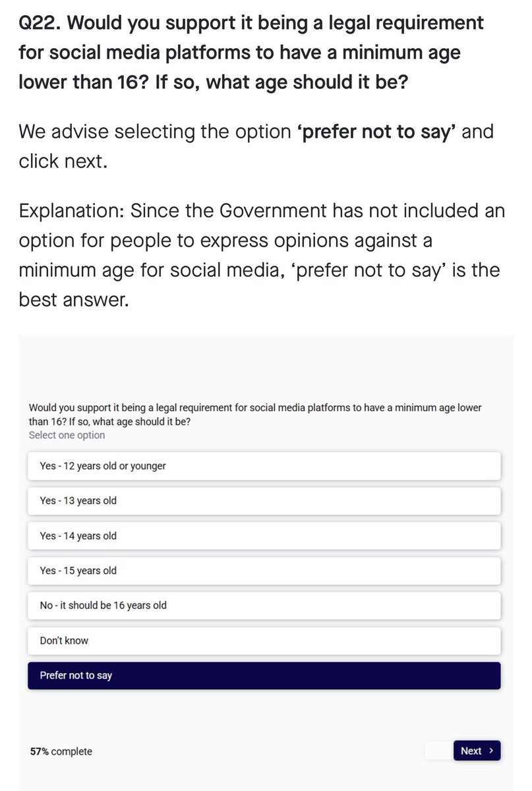Pick the 'Yes - 14 years old' option

[x=264, y=536]
